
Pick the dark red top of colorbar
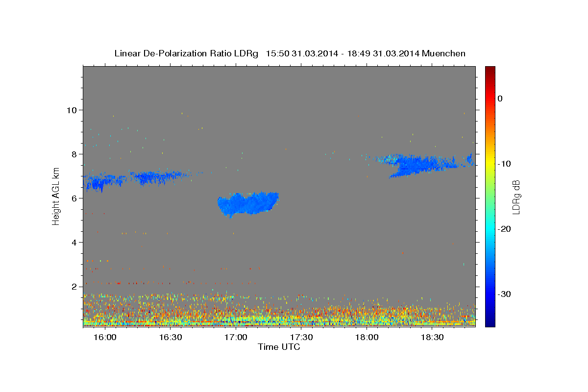point(490,70)
